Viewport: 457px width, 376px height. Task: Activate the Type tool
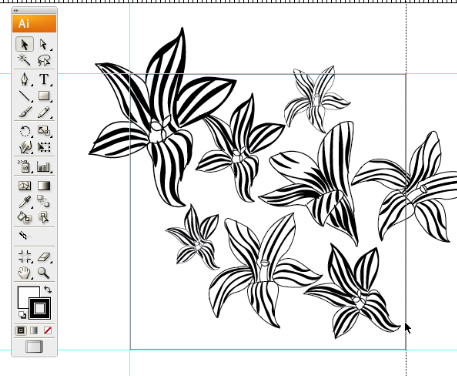[44, 79]
